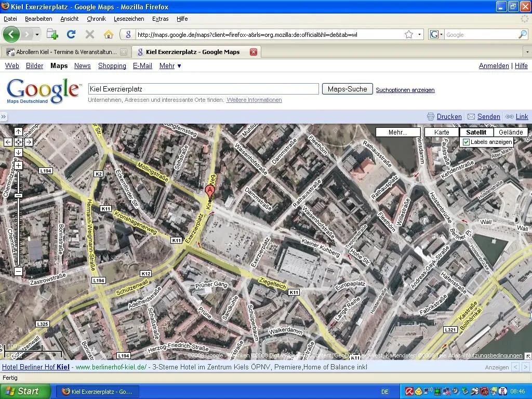Image resolution: width=532 pixels, height=399 pixels.
Task: Open the search engine selector dropdown
Action: [x=436, y=35]
